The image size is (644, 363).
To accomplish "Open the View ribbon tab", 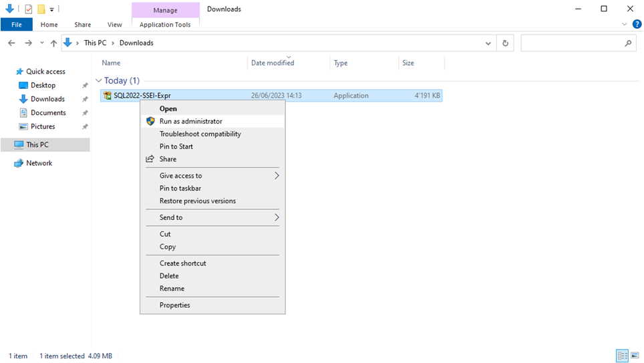I will pyautogui.click(x=115, y=25).
